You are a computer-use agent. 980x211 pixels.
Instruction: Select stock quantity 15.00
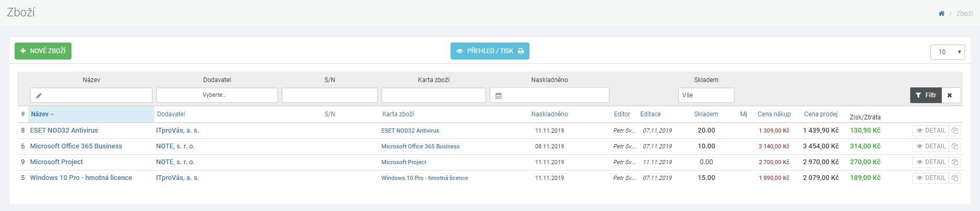[x=706, y=178]
